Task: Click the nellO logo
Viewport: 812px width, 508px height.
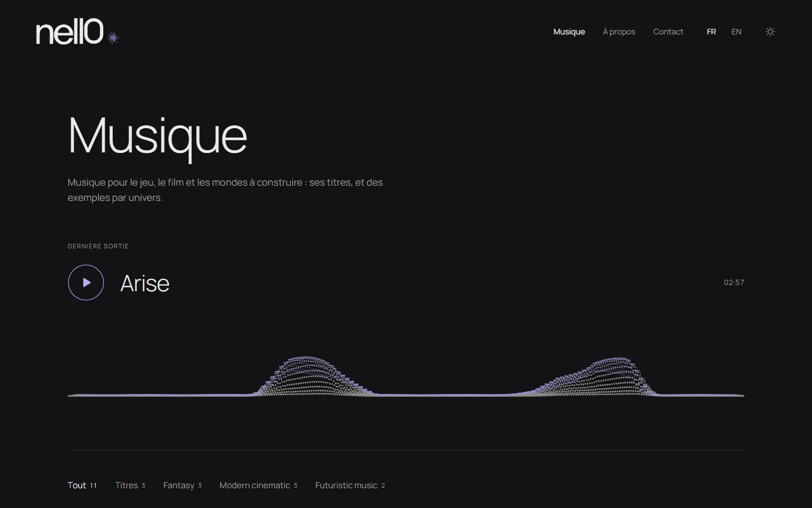Action: [70, 32]
